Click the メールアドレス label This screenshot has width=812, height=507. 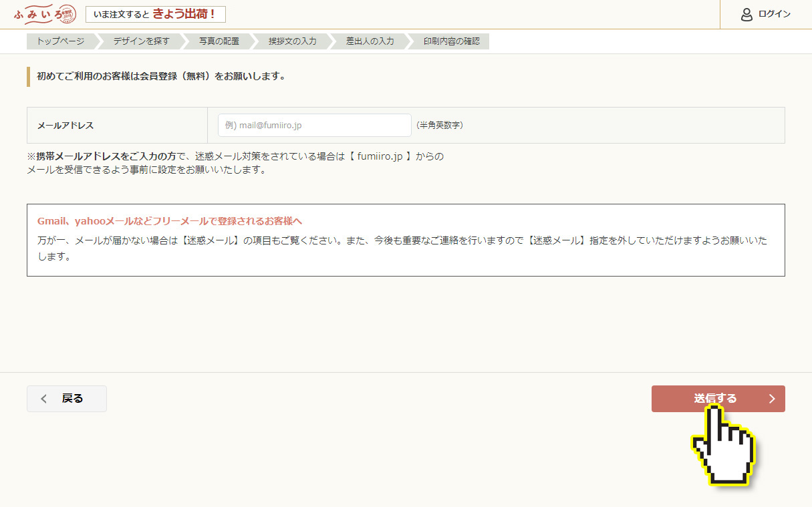tap(65, 125)
